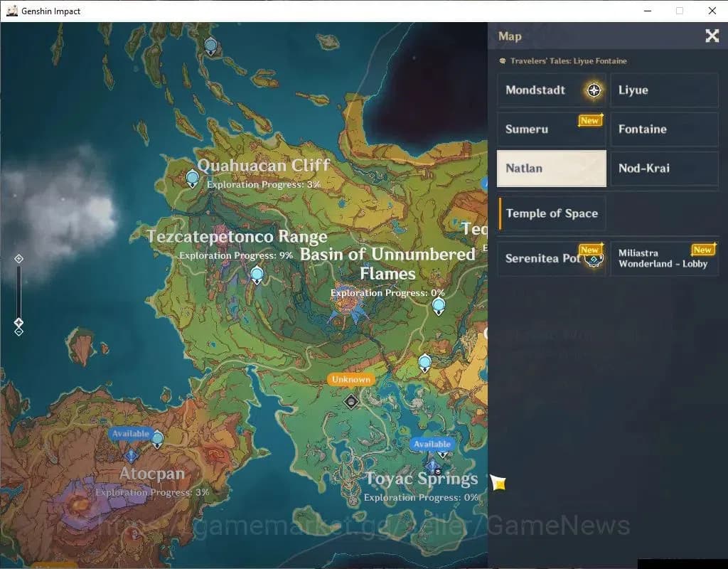This screenshot has height=569, width=728.
Task: Close the Map region panel
Action: (712, 36)
